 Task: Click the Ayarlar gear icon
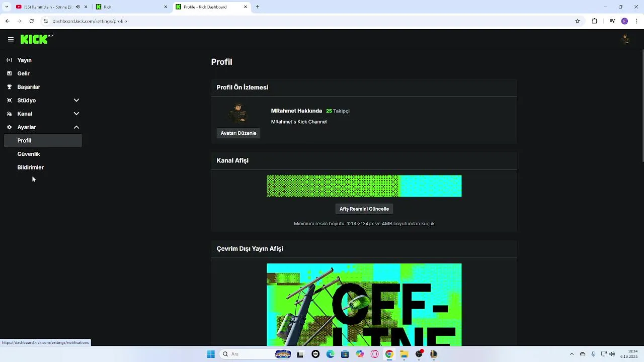pos(9,127)
